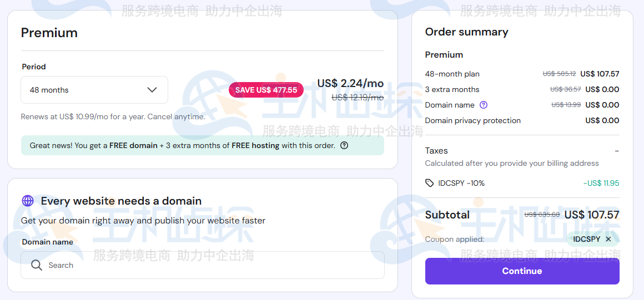Click the help icon in the green banner

[x=344, y=146]
